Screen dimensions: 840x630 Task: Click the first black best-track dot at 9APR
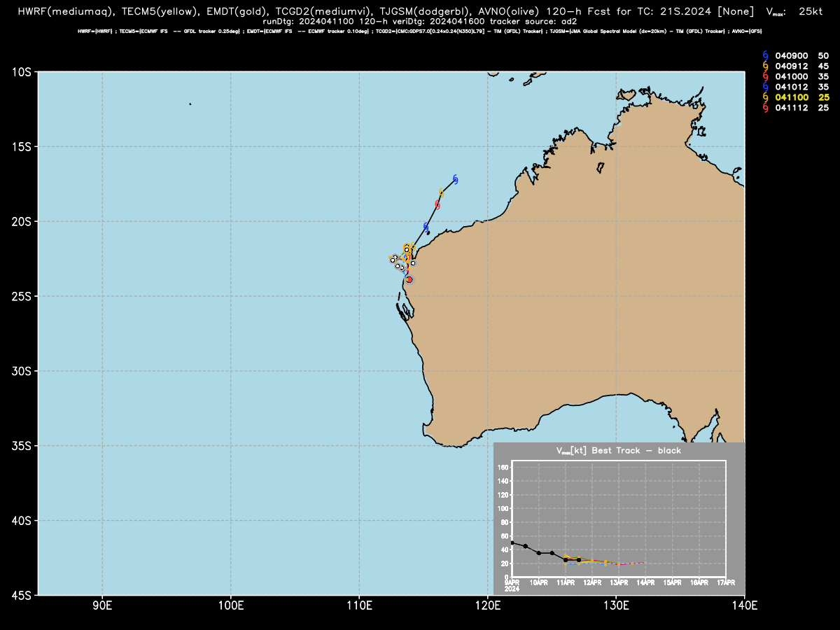[512, 542]
